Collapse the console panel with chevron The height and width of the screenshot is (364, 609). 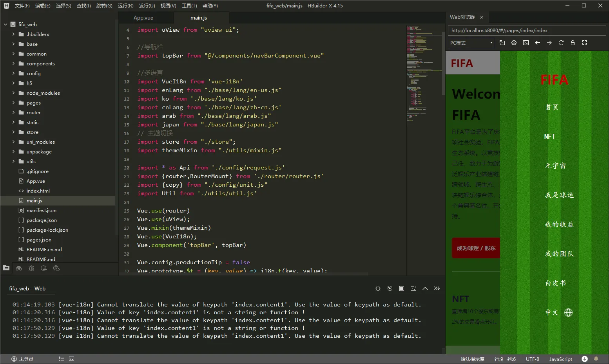(x=425, y=288)
